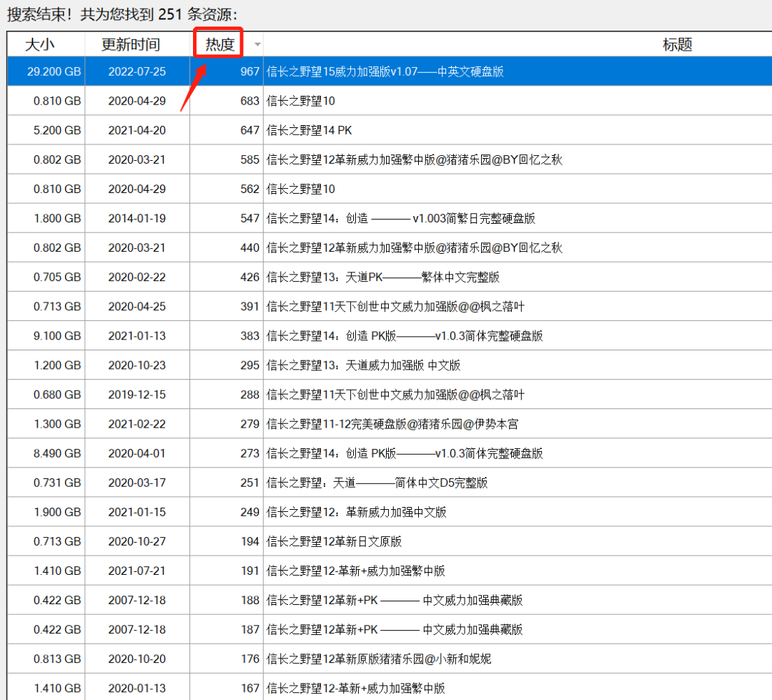
Task: Select 信长之野望14：创造 v1.003简繁日完整硬盘版 row
Action: (390, 218)
